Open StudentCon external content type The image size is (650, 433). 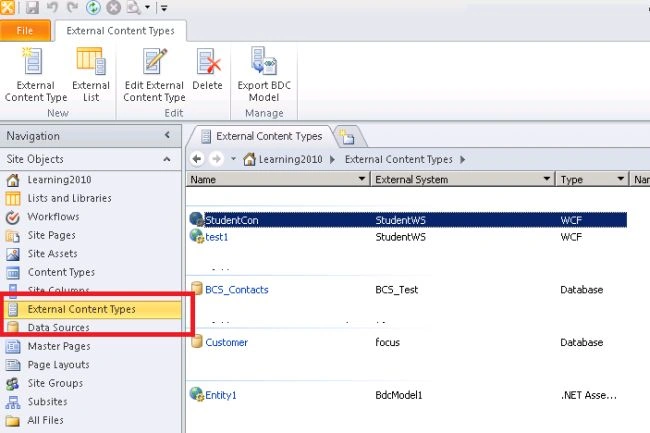[x=232, y=220]
